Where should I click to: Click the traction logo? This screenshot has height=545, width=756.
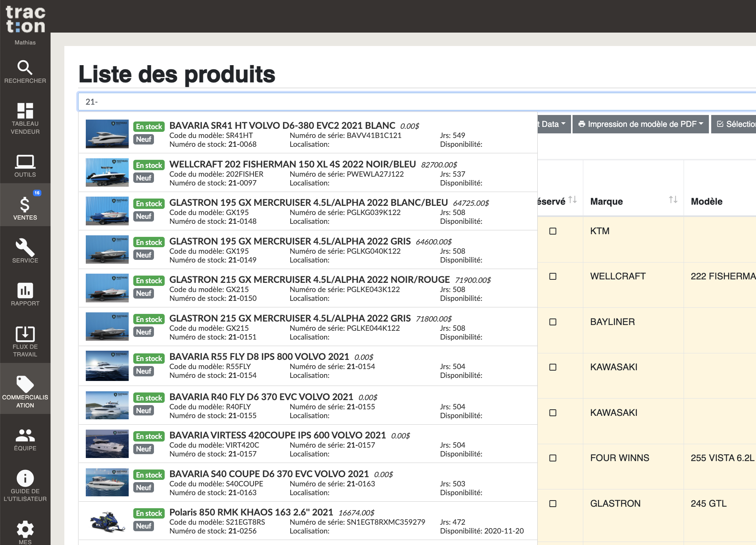[x=25, y=19]
